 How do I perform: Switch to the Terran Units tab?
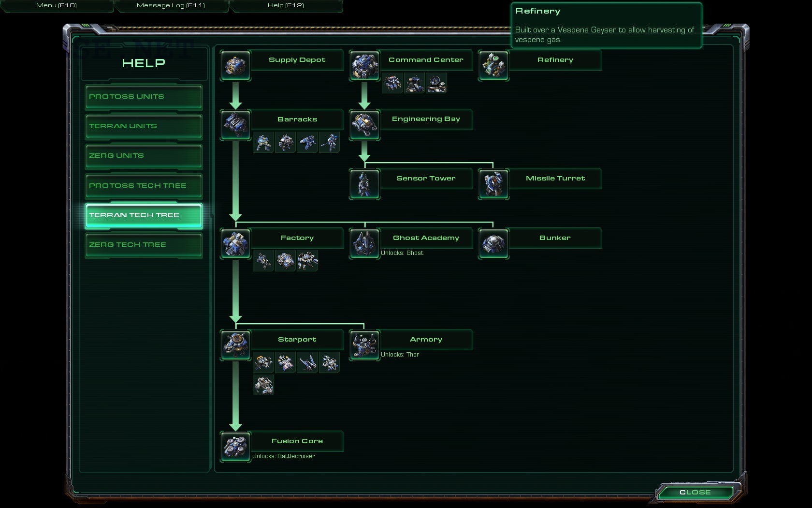click(144, 126)
